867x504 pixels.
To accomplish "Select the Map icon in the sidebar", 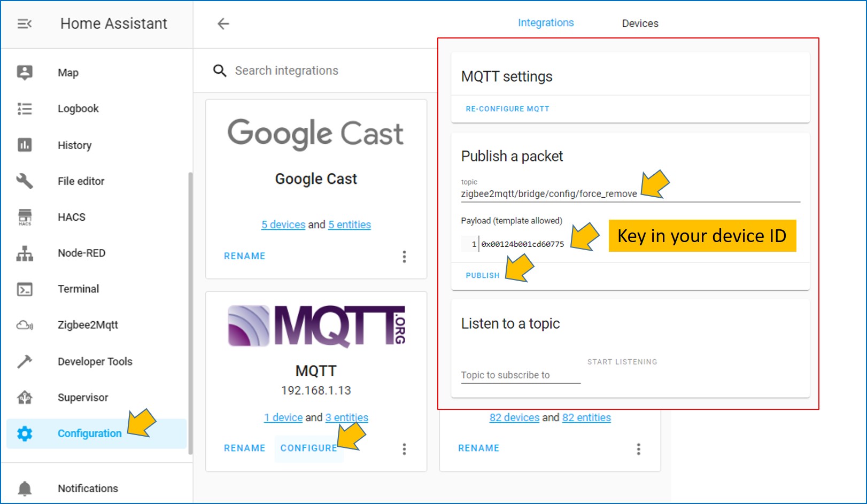I will (25, 72).
